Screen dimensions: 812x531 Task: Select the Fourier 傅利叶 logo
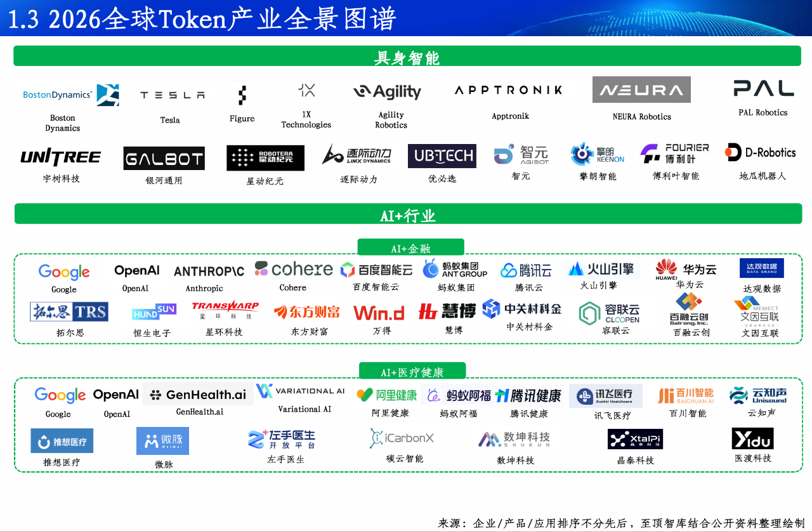click(674, 154)
